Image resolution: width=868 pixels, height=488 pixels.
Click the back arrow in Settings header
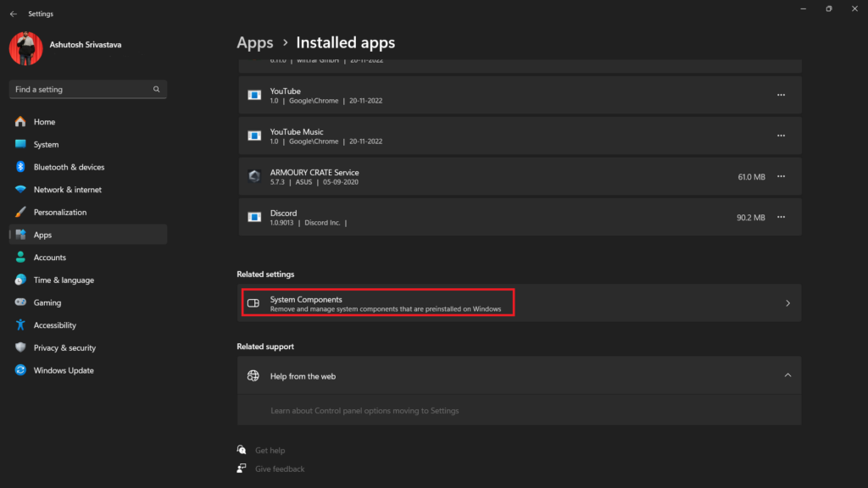point(13,14)
